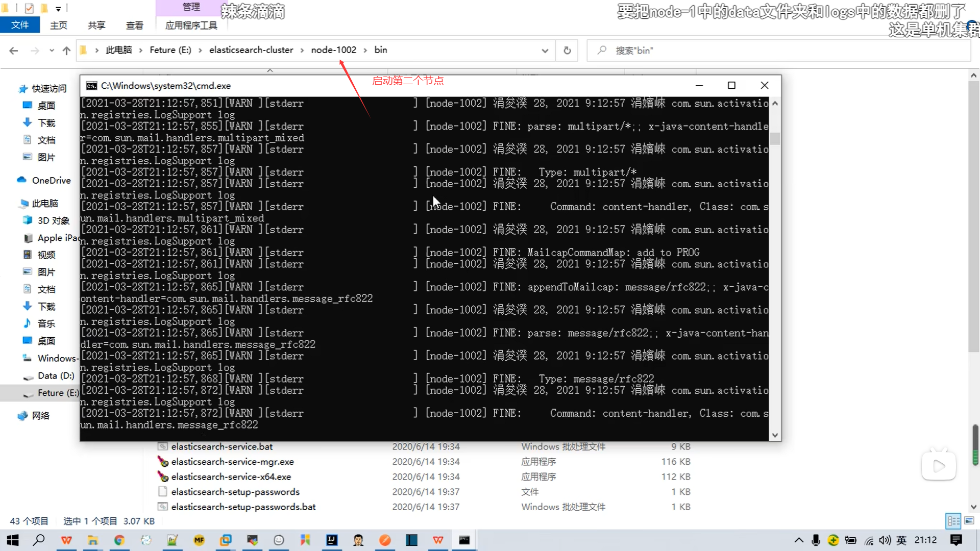Image resolution: width=980 pixels, height=551 pixels.
Task: Open the notification center icon
Action: (956, 540)
